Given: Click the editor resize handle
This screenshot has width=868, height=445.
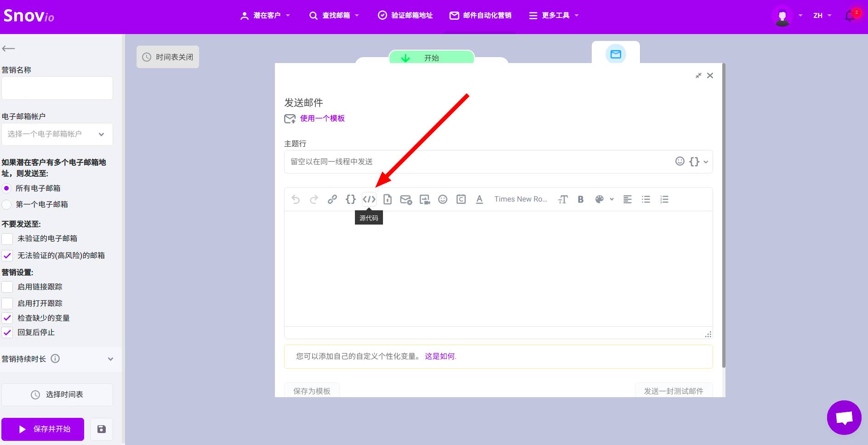Looking at the screenshot, I should coord(708,335).
